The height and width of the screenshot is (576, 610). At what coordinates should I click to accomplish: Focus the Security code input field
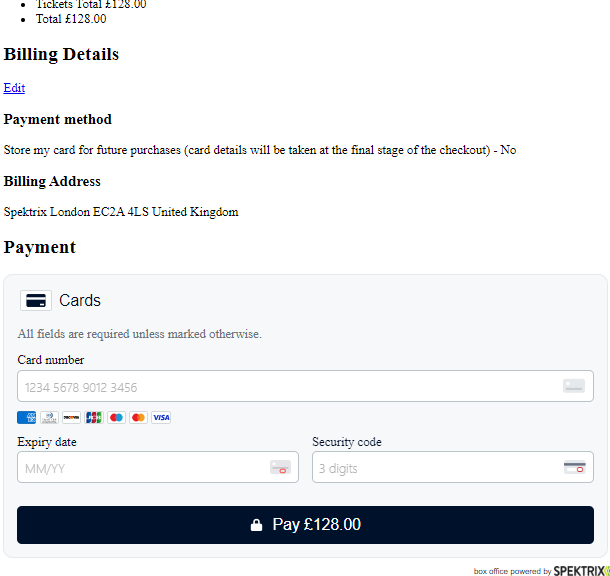[453, 467]
